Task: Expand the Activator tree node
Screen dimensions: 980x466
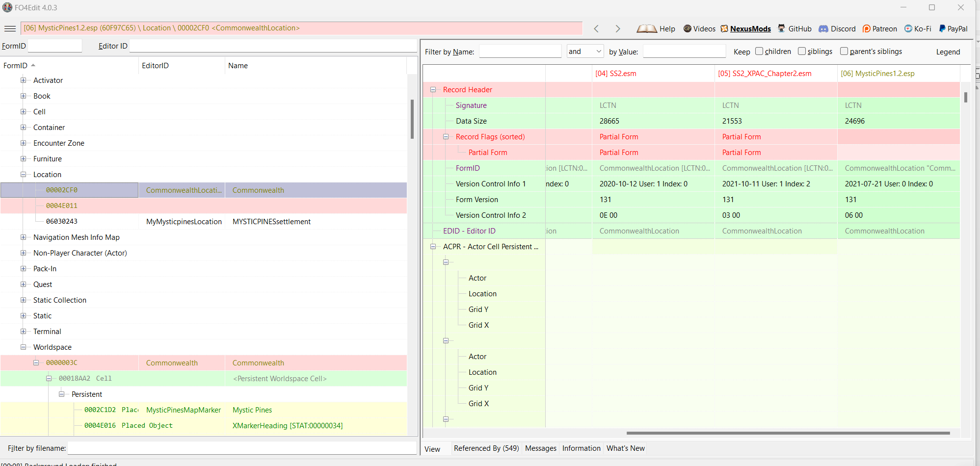Action: click(x=23, y=80)
